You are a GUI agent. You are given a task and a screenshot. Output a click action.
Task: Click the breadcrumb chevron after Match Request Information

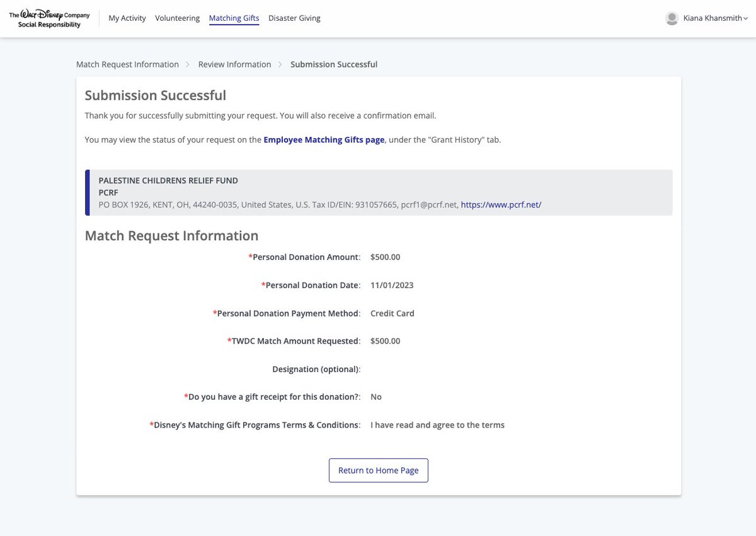(188, 64)
